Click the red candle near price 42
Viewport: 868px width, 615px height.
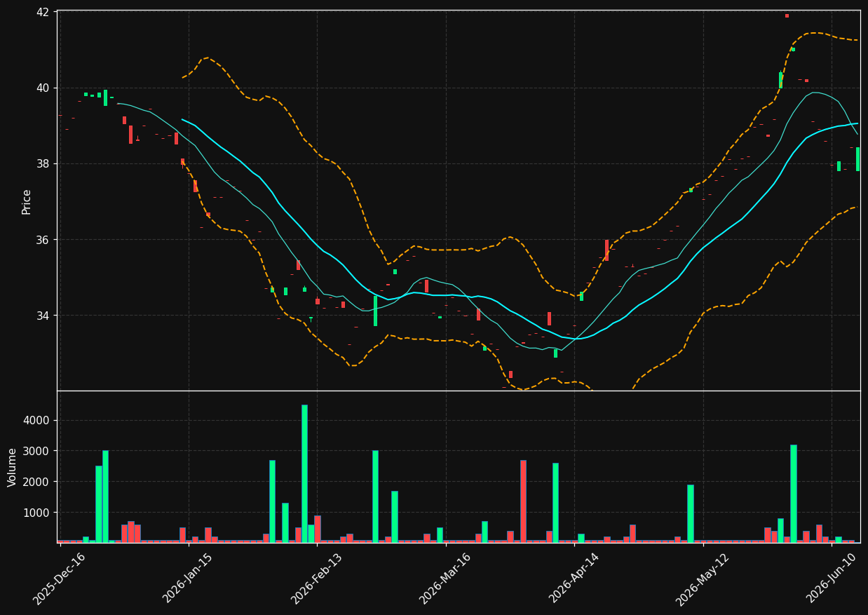787,15
